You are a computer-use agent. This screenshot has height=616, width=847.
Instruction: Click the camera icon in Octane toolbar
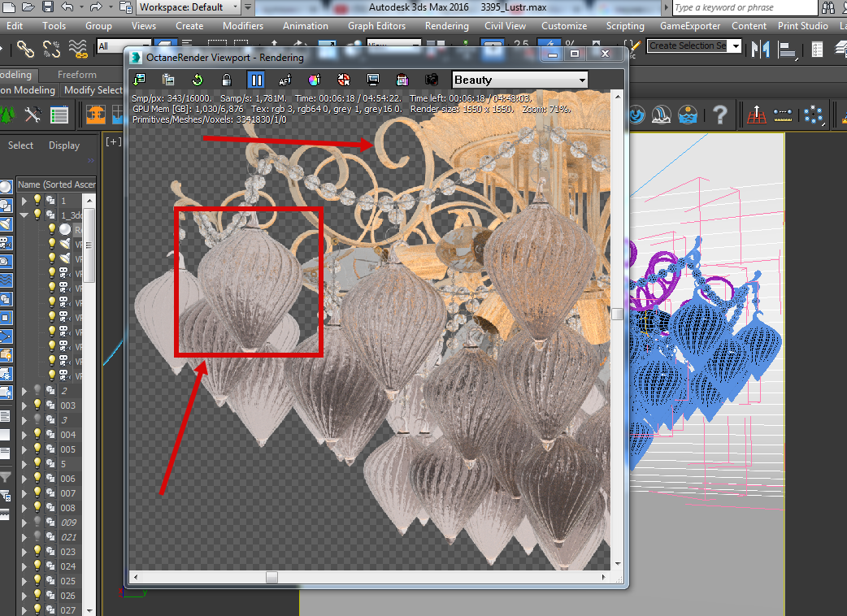(431, 80)
